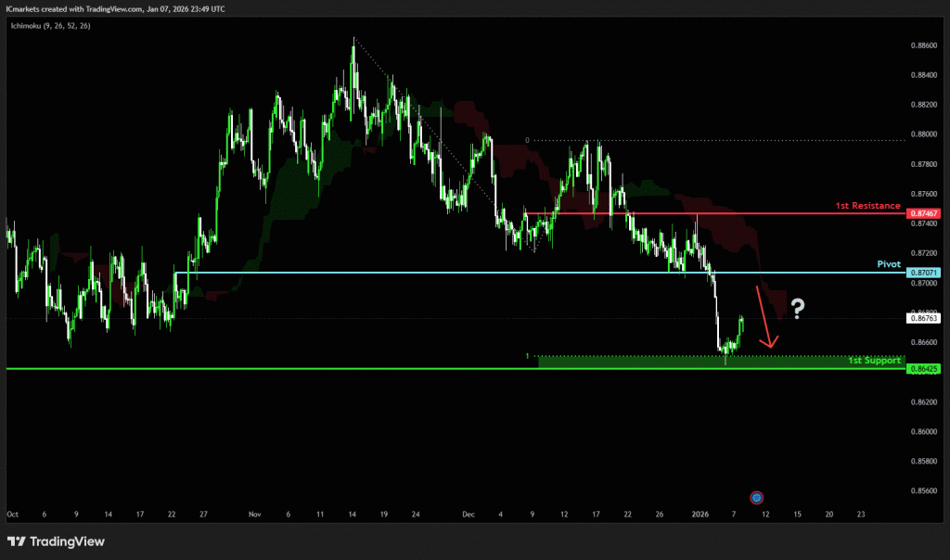Image resolution: width=950 pixels, height=560 pixels.
Task: Click the green 0.86425 price tag
Action: tap(925, 369)
